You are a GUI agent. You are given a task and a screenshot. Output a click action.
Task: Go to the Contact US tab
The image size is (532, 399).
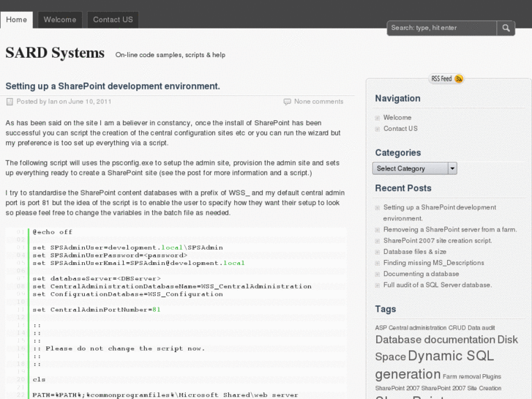pyautogui.click(x=113, y=20)
